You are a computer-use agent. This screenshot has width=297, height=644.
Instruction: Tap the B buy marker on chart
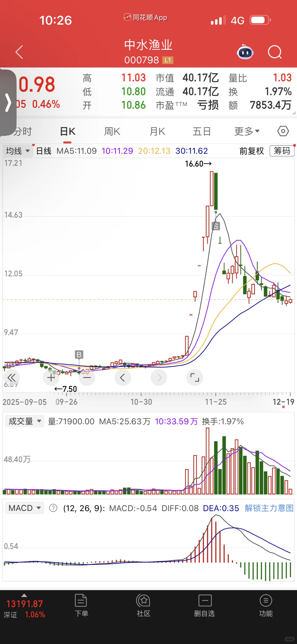(x=79, y=355)
